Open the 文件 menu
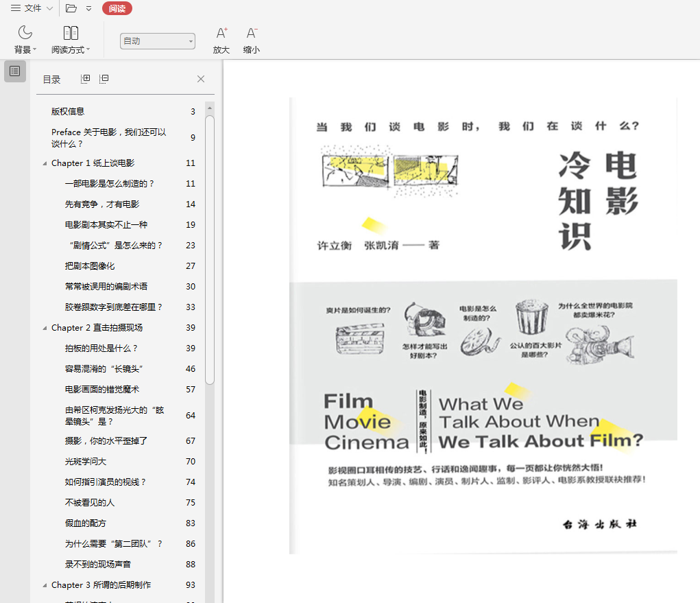This screenshot has height=603, width=700. point(32,8)
